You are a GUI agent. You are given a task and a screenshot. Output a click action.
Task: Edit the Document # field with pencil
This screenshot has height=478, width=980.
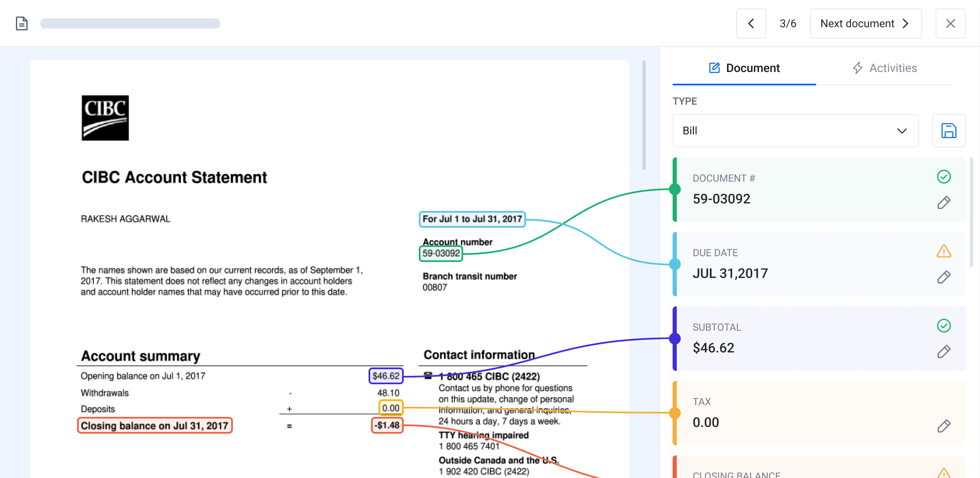944,203
